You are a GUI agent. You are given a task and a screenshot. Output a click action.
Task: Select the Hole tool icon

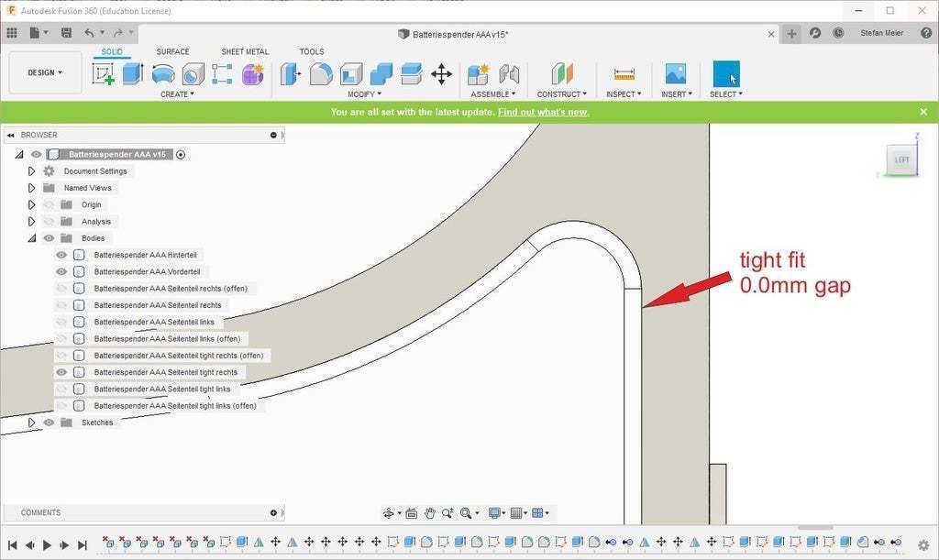[193, 74]
